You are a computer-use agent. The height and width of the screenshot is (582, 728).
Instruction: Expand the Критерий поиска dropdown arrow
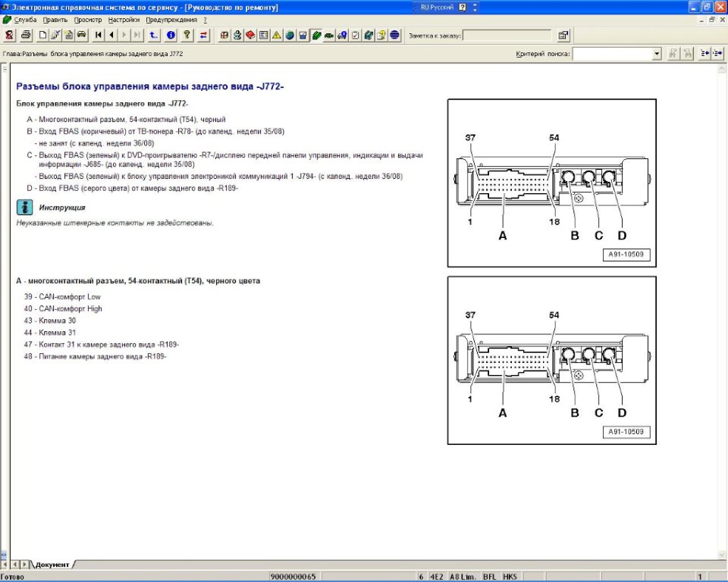(x=657, y=54)
